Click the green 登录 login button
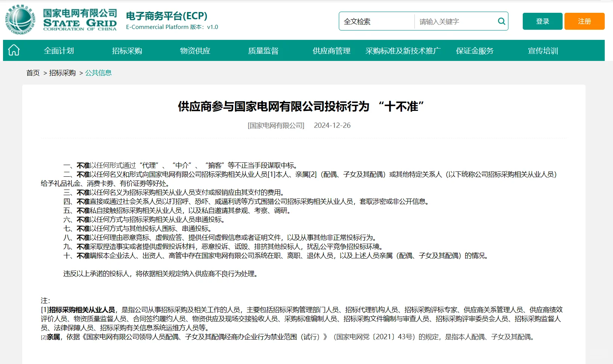 tap(542, 21)
